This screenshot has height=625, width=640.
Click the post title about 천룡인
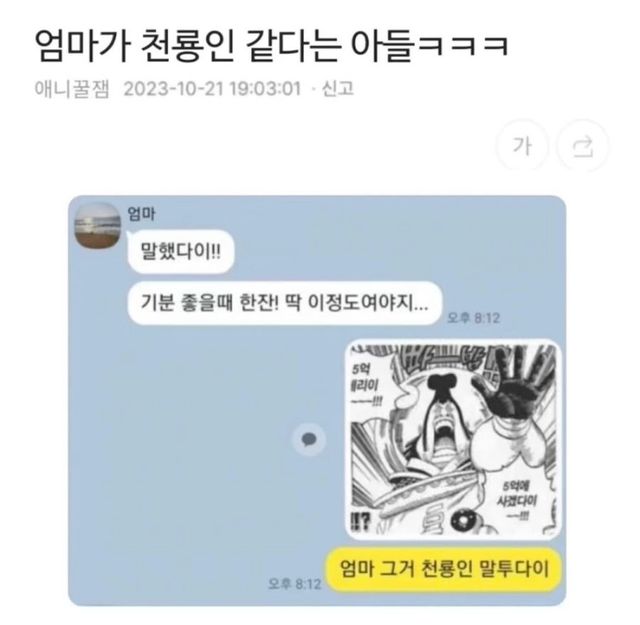click(x=272, y=44)
